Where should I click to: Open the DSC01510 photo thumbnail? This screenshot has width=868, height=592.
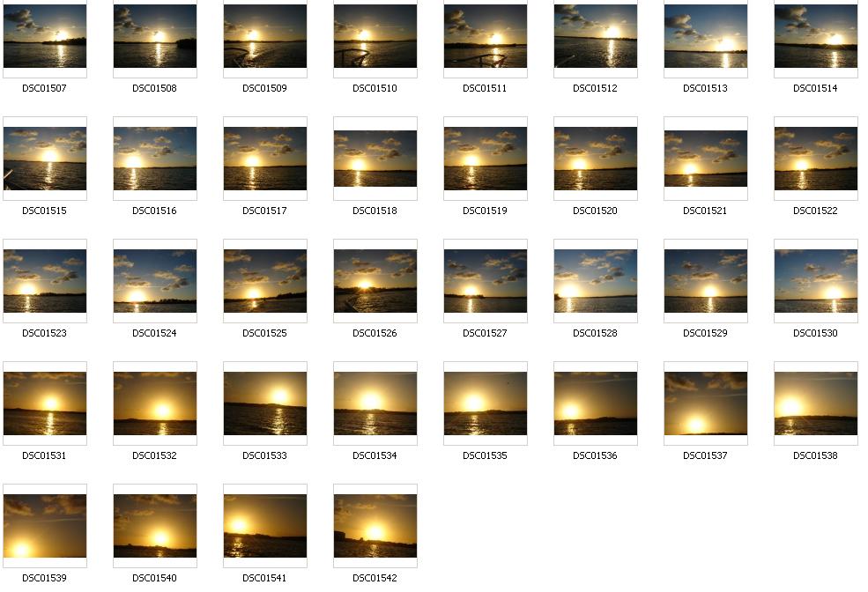375,37
